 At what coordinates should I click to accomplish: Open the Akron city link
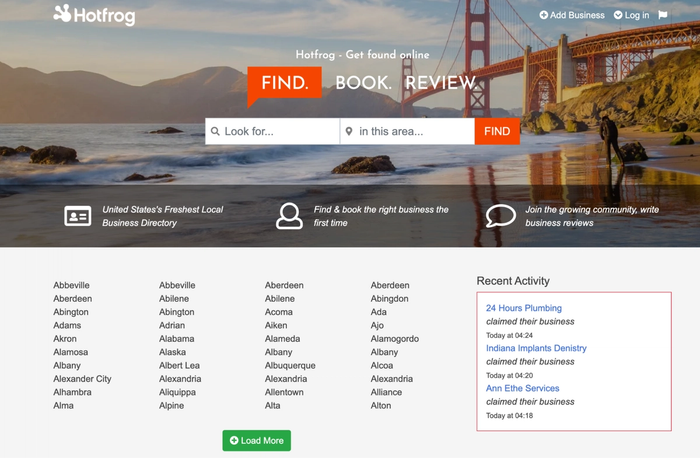65,339
